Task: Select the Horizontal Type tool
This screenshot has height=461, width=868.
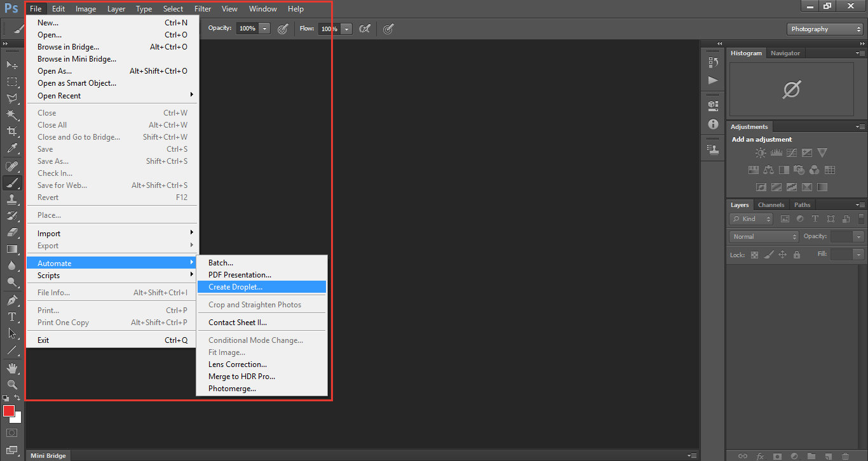Action: point(12,317)
